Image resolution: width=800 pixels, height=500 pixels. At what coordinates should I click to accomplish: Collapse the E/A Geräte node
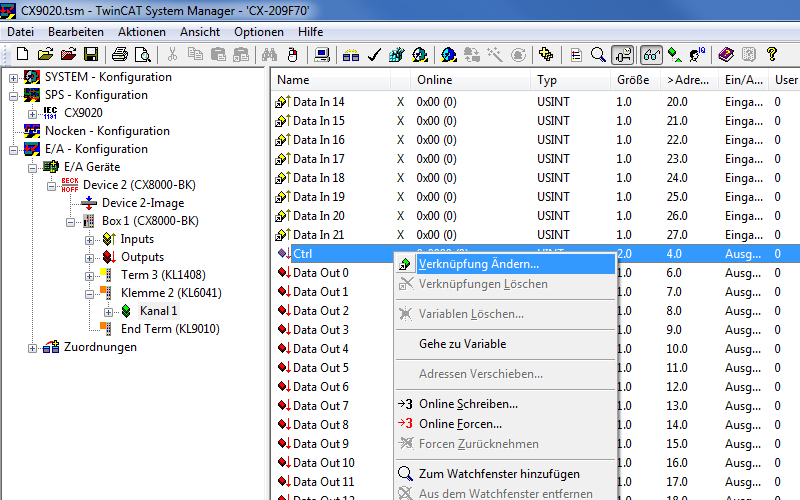pyautogui.click(x=32, y=168)
